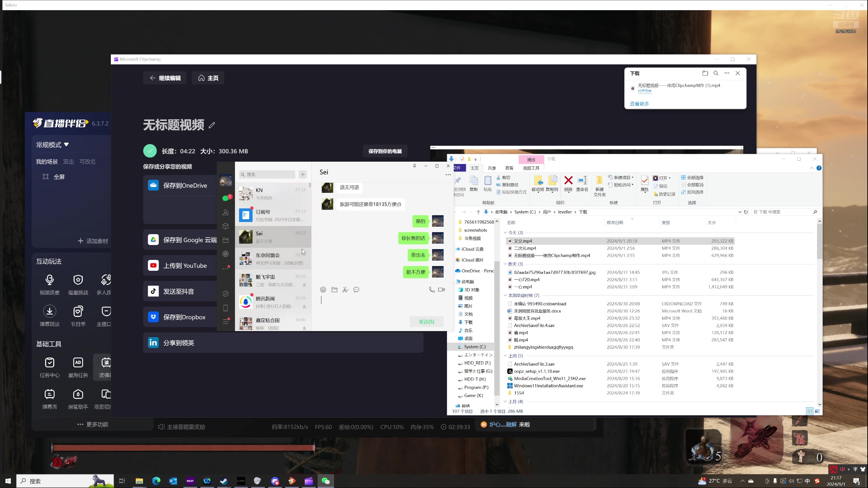The image size is (868, 488).
Task: Open 常规模式 mode dropdown in 直播伴侣
Action: click(x=53, y=145)
